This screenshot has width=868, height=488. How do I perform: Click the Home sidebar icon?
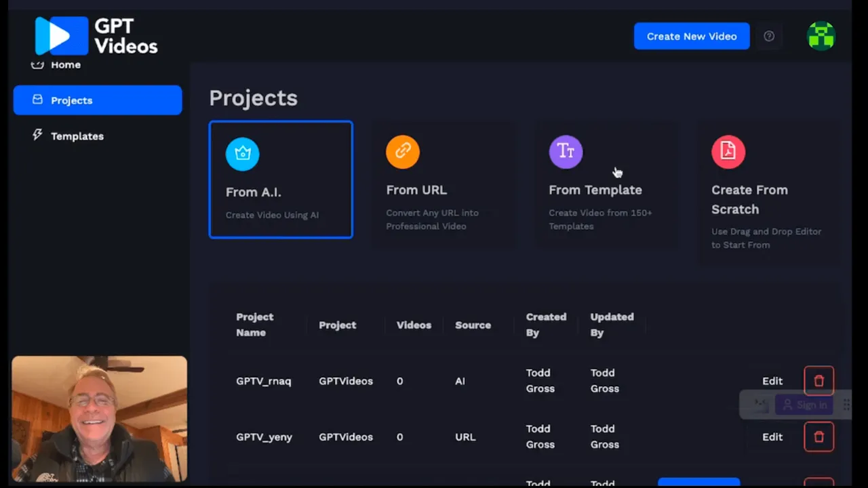37,65
